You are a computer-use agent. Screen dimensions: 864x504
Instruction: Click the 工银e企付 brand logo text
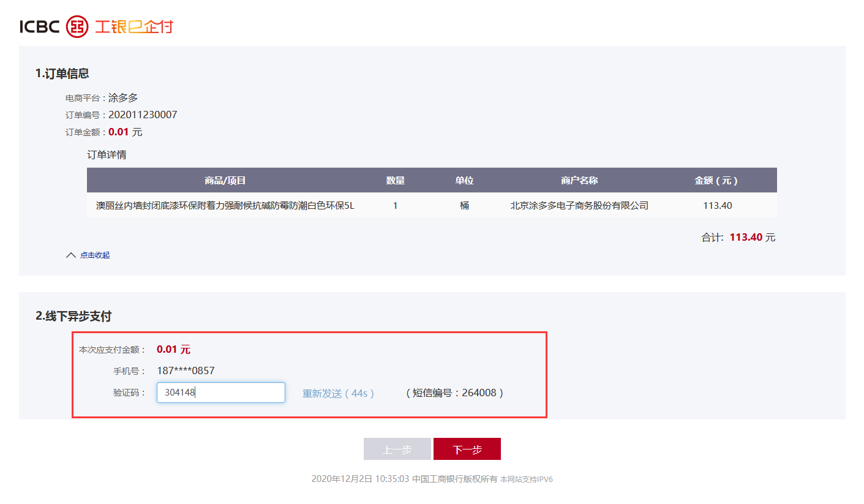pyautogui.click(x=134, y=26)
